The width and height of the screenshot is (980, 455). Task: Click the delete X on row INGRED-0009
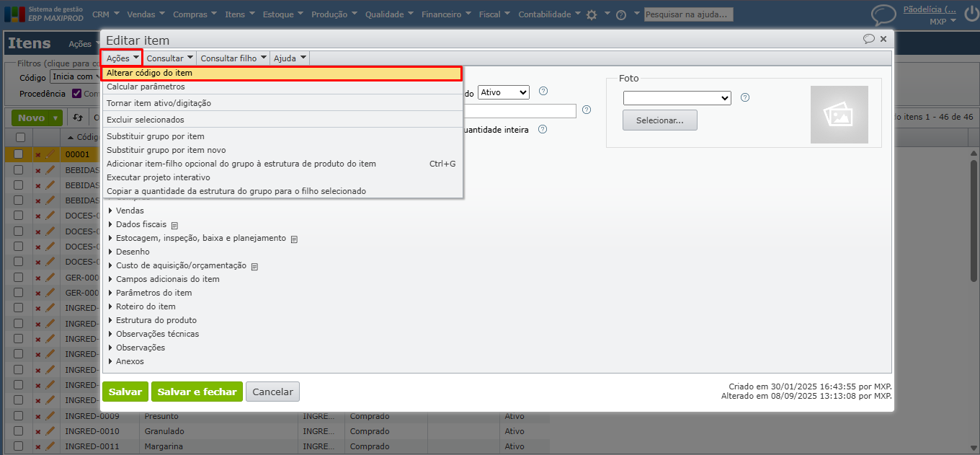coord(38,417)
